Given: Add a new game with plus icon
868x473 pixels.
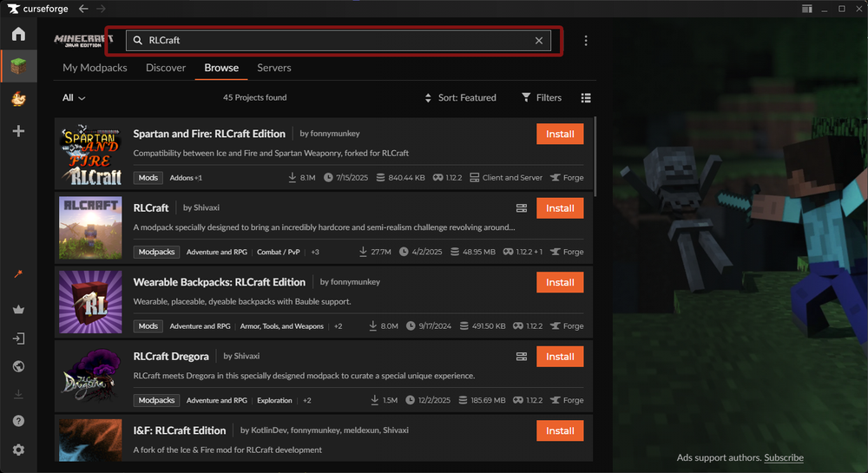Looking at the screenshot, I should click(x=18, y=131).
